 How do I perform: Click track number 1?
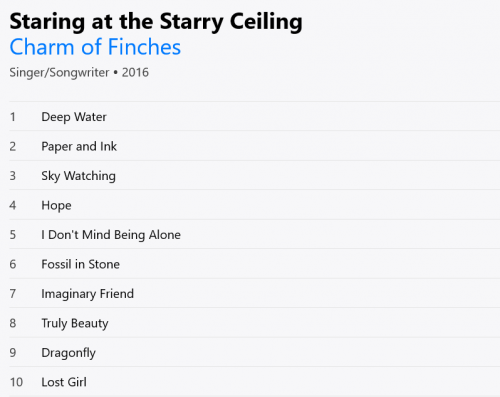[x=13, y=117]
